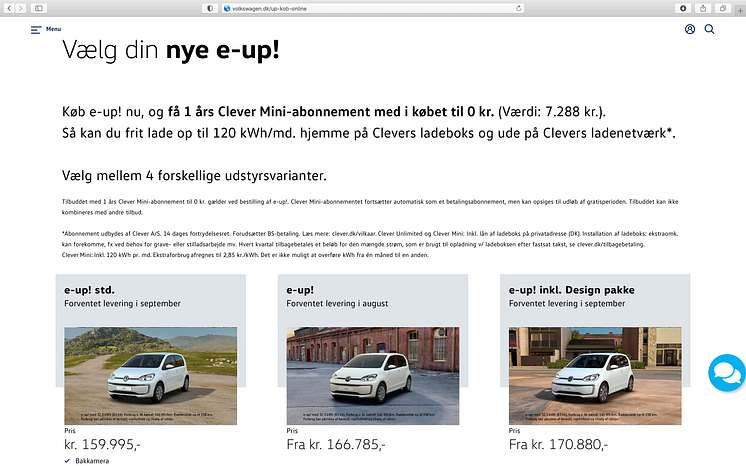This screenshot has width=746, height=466.
Task: Open the site search magnifier icon
Action: (x=709, y=30)
